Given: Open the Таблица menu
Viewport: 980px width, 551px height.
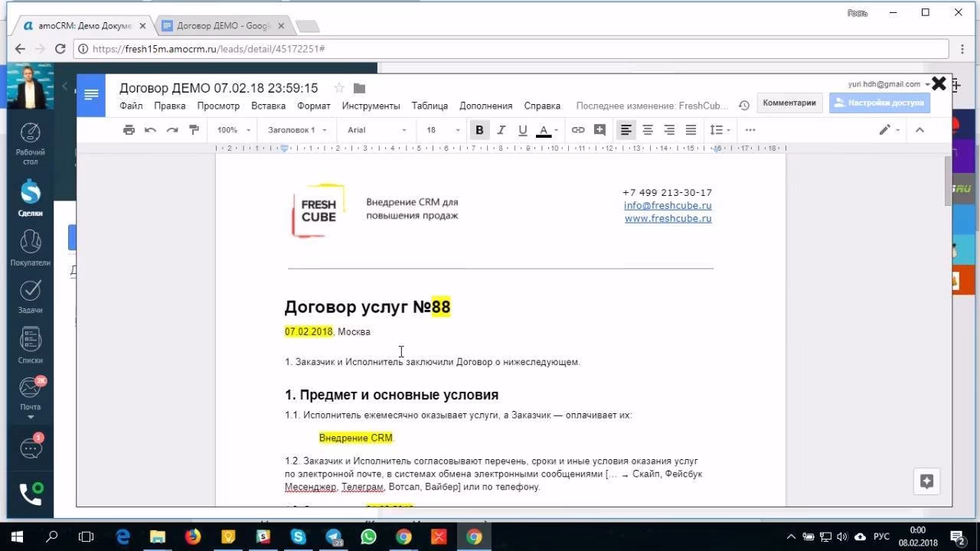Looking at the screenshot, I should 430,106.
